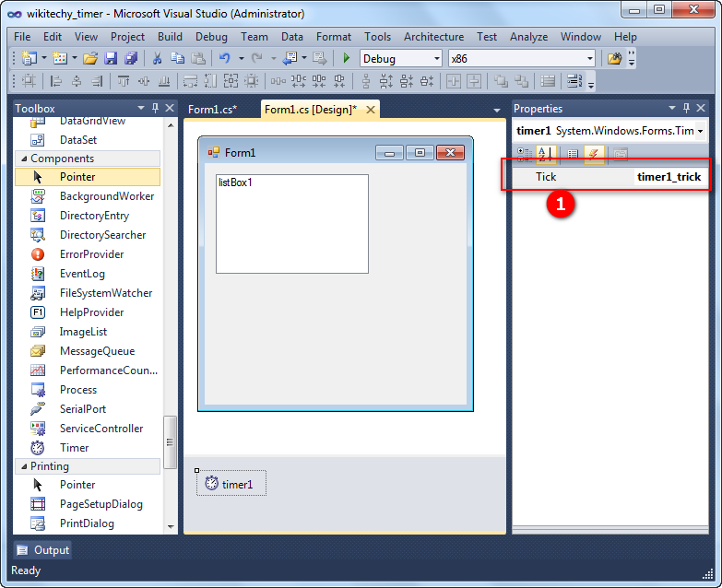Click the Start Debugging green arrow
Image resolution: width=722 pixels, height=588 pixels.
pos(347,58)
